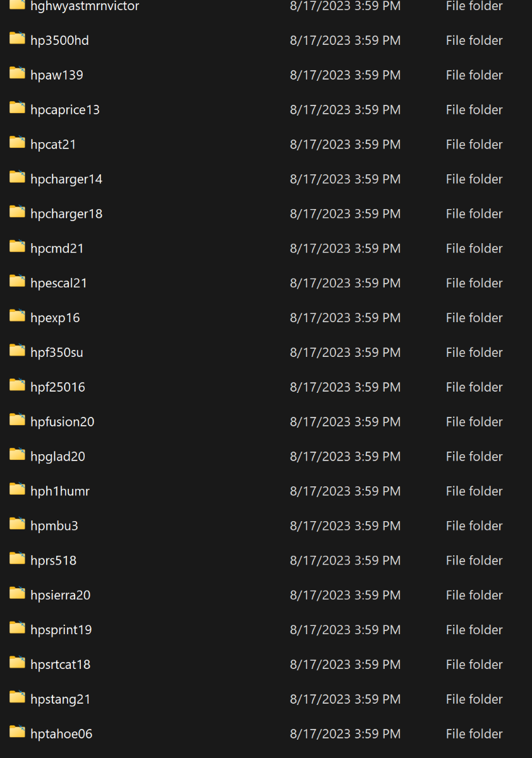Select the hprs518 folder name

pos(54,561)
